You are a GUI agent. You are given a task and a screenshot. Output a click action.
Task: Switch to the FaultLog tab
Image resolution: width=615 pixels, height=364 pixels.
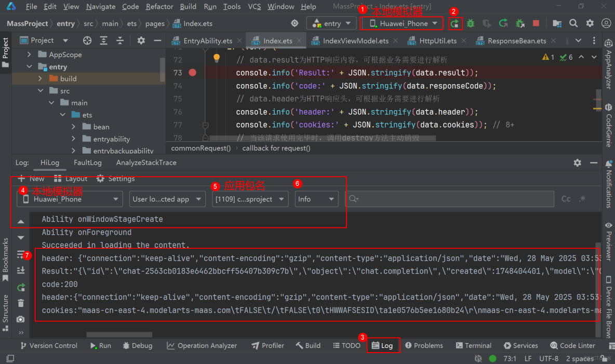87,163
